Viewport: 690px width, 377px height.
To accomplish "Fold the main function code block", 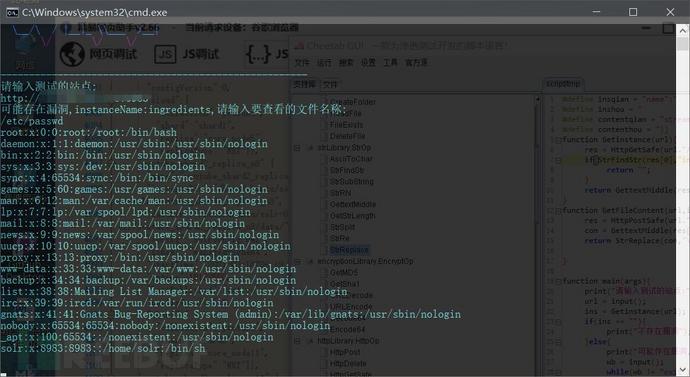I will (558, 281).
